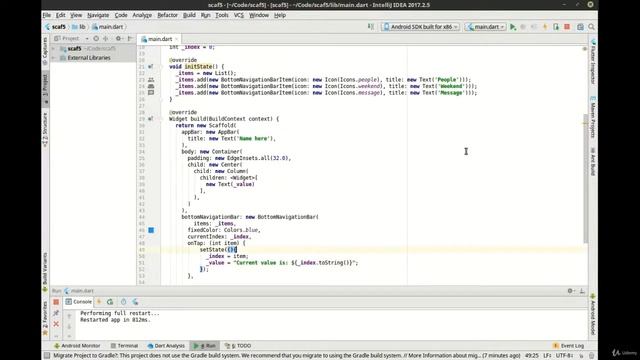Screen dimensions: 640x360
Task: Open Run panel settings gear
Action: 571,291
